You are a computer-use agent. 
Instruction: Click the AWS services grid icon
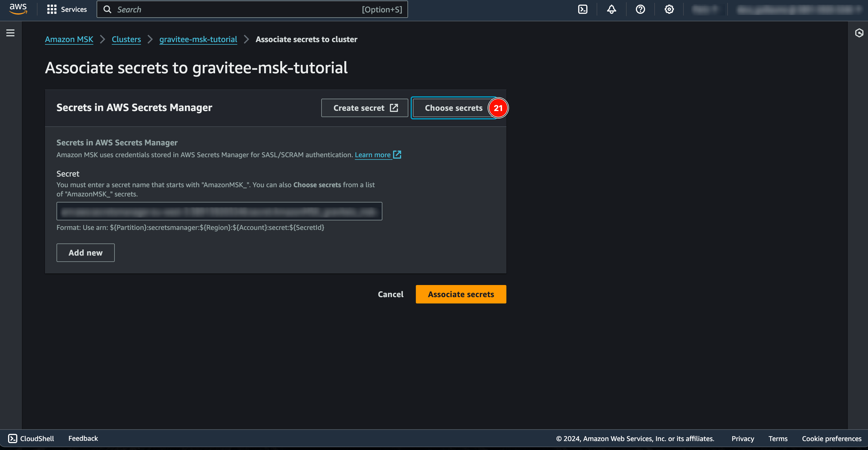tap(51, 9)
